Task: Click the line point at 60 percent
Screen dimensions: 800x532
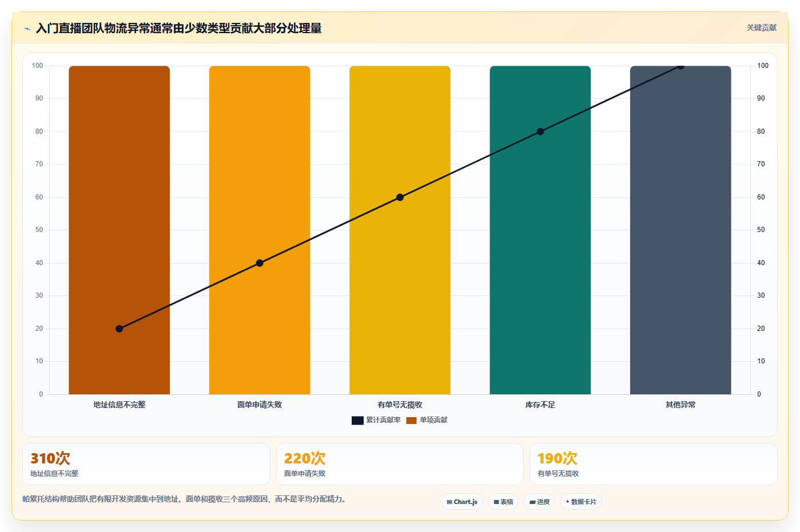Action: pyautogui.click(x=400, y=197)
